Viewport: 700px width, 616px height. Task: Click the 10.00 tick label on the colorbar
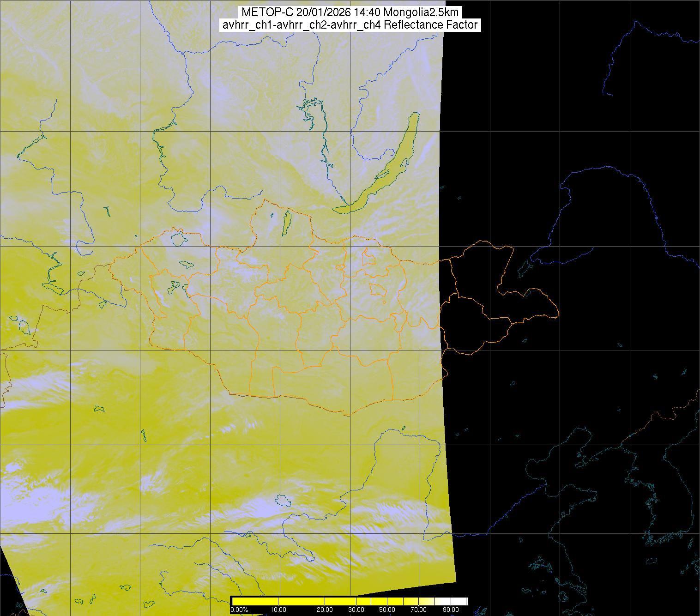[x=279, y=610]
